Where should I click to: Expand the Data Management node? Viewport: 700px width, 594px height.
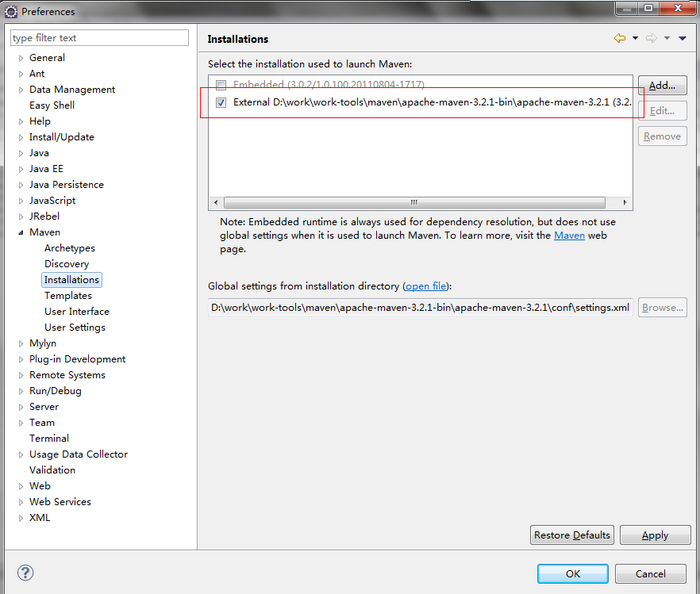coord(21,90)
